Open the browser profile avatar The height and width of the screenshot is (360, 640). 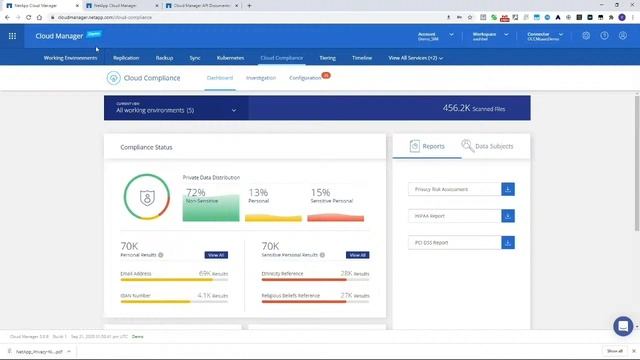622,17
